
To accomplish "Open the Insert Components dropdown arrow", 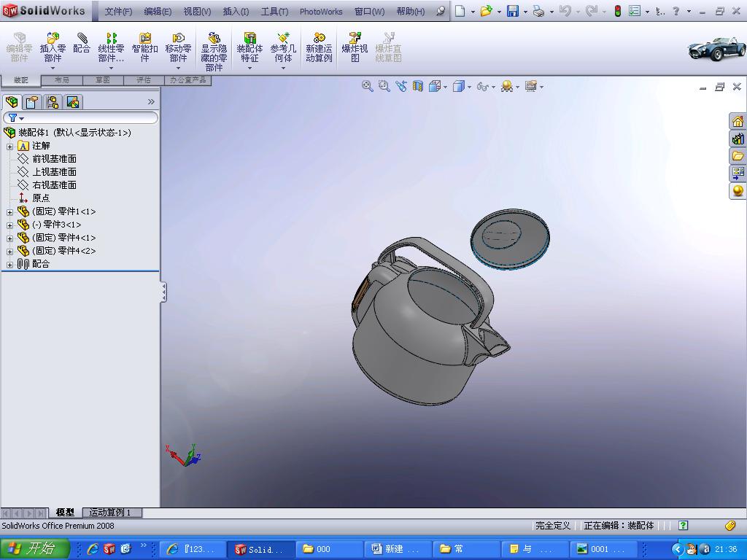I will pos(53,68).
